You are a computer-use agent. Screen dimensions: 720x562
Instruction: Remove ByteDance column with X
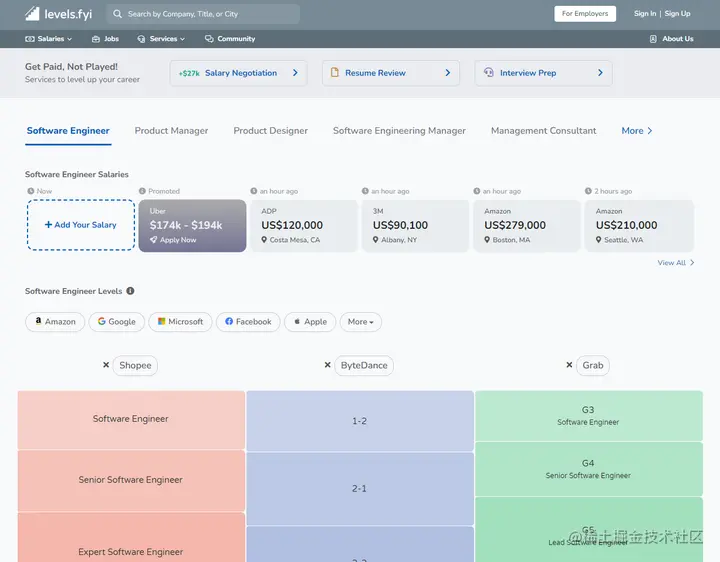327,365
